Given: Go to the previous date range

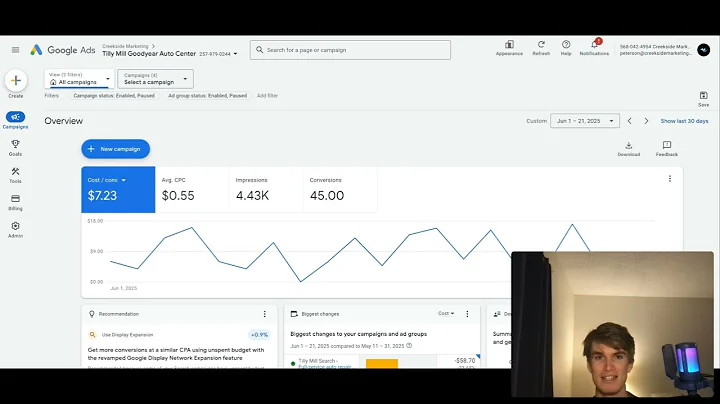Looking at the screenshot, I should 630,121.
